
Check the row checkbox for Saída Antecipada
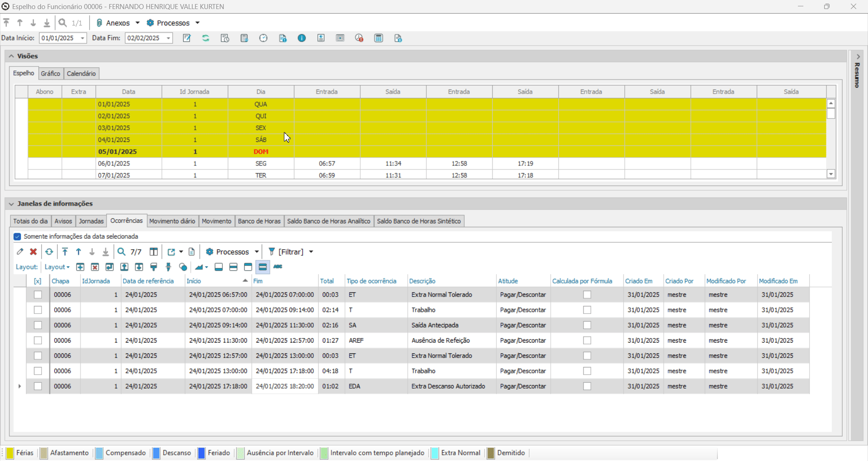(38, 325)
